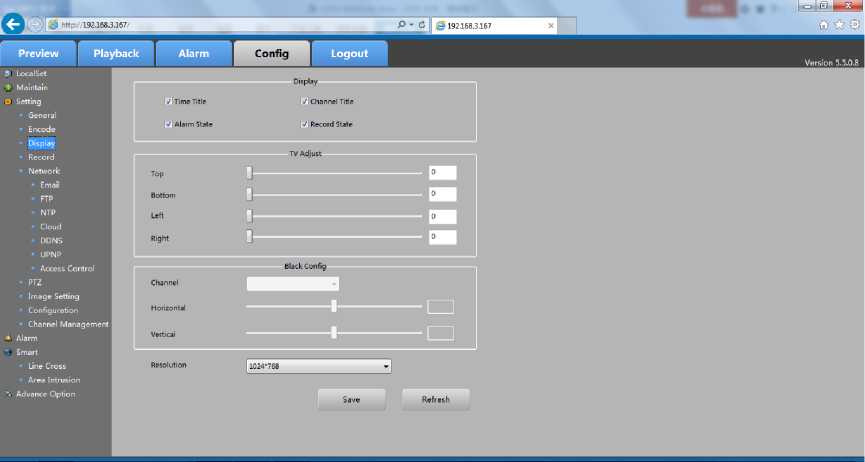
Task: Click the Alarm bell icon in sidebar
Action: pos(7,338)
